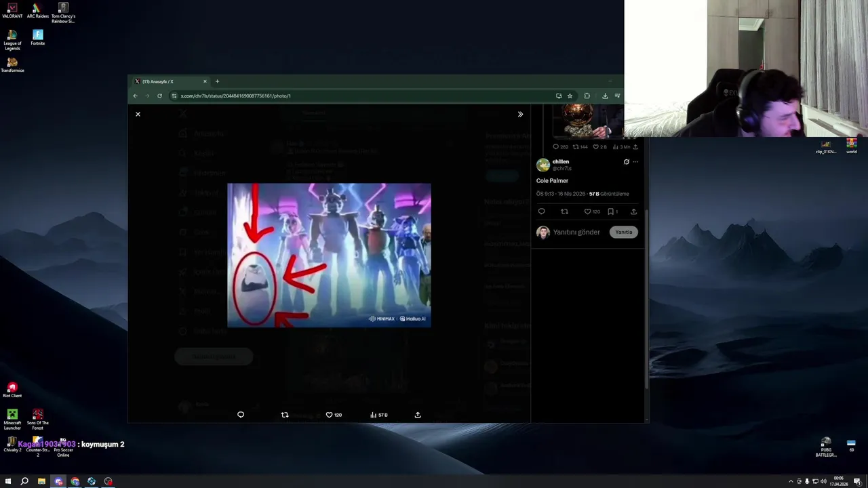Click the x.com URL in the address bar
The image size is (868, 488).
(x=235, y=96)
